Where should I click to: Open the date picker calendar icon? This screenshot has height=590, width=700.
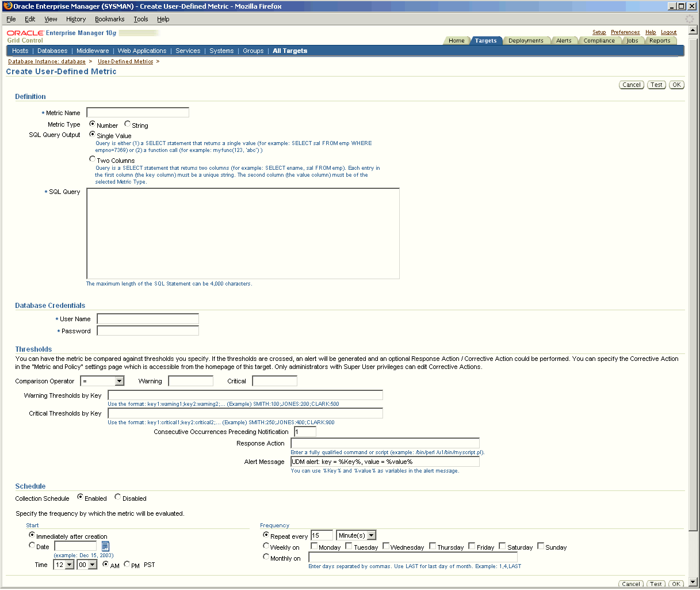105,546
